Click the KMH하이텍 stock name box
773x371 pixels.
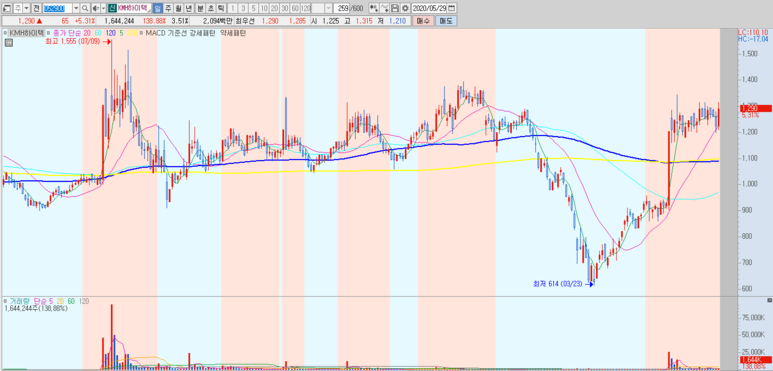133,8
